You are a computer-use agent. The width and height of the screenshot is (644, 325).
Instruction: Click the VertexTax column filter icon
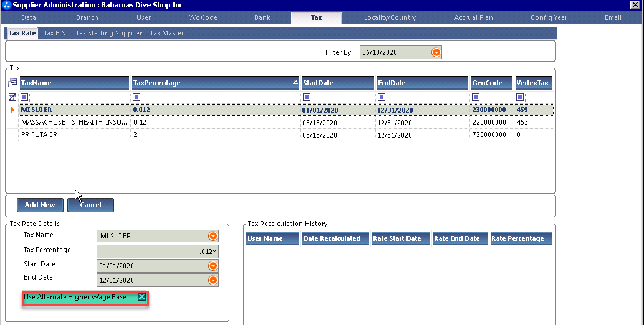pyautogui.click(x=520, y=97)
